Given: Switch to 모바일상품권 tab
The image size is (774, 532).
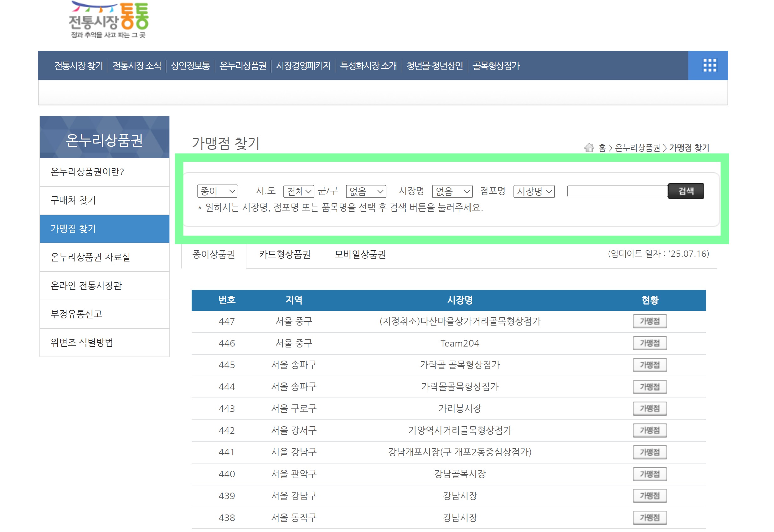Looking at the screenshot, I should 360,255.
